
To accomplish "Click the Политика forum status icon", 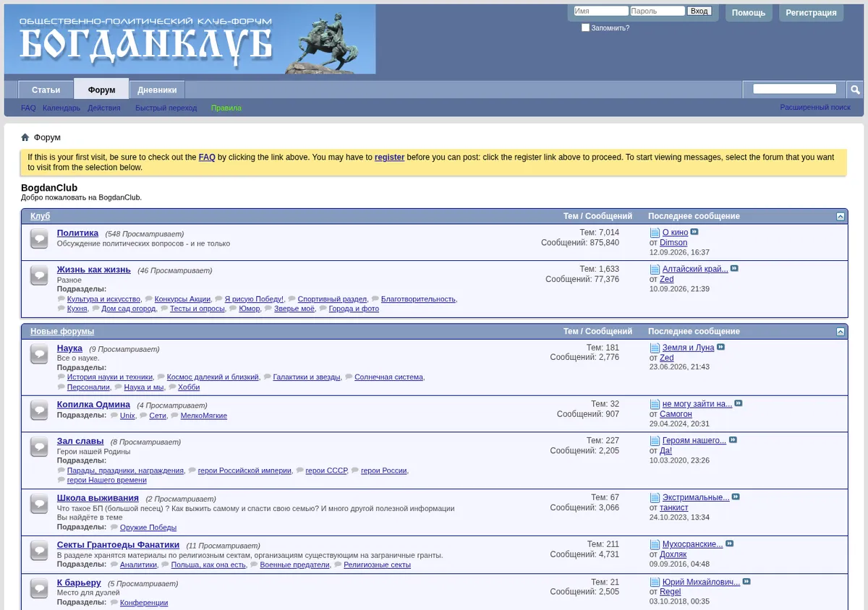I will pyautogui.click(x=39, y=239).
